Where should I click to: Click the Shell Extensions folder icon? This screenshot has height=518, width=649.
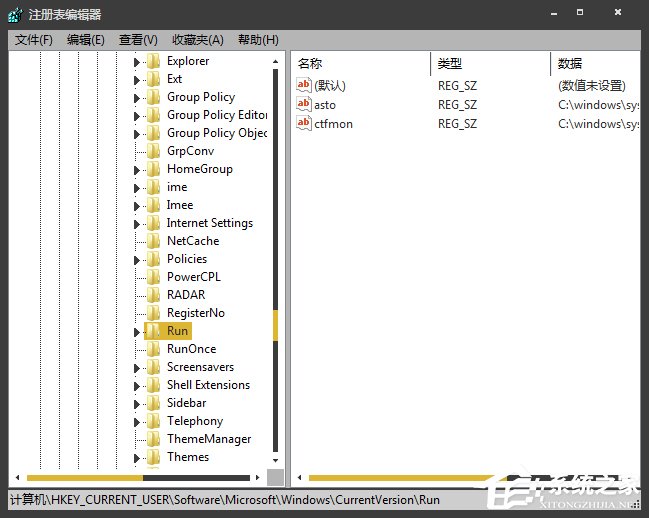(x=154, y=385)
